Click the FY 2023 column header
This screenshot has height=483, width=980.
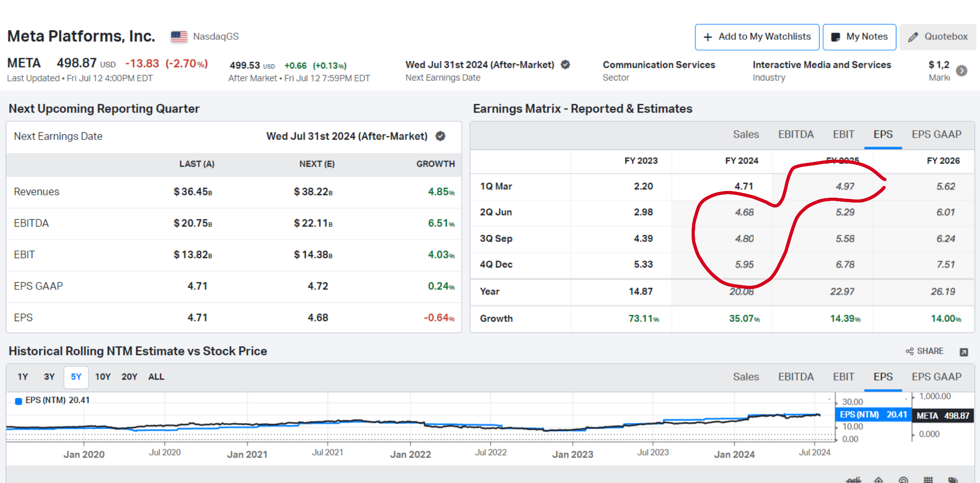641,161
